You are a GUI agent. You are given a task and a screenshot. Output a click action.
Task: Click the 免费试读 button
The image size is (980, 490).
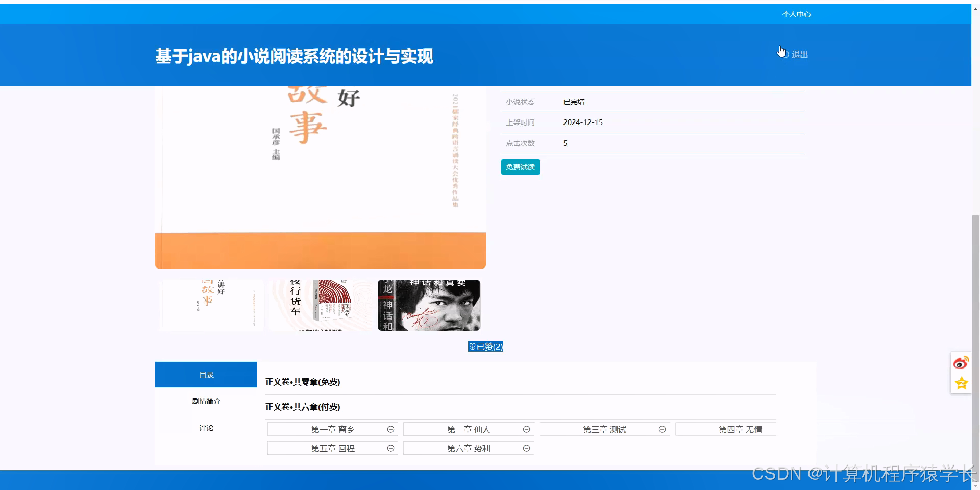(520, 167)
